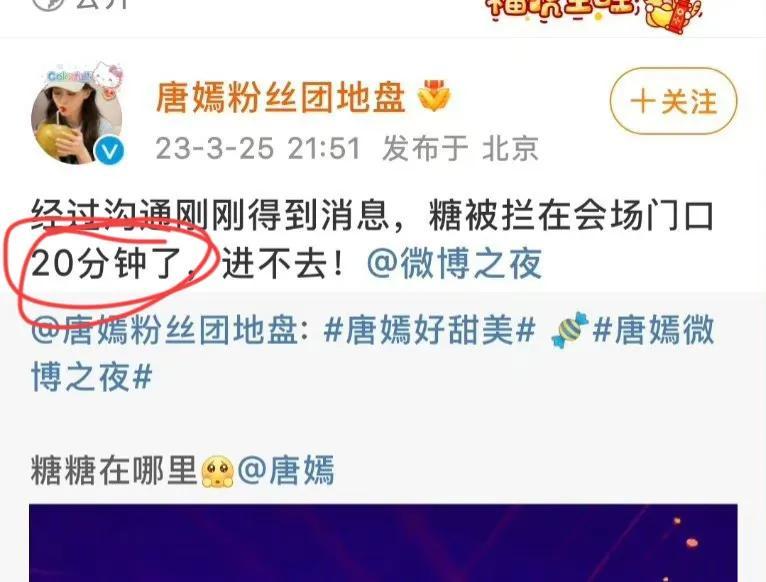The width and height of the screenshot is (766, 582).
Task: Tap the post text about 20分钟了
Action: click(372, 239)
